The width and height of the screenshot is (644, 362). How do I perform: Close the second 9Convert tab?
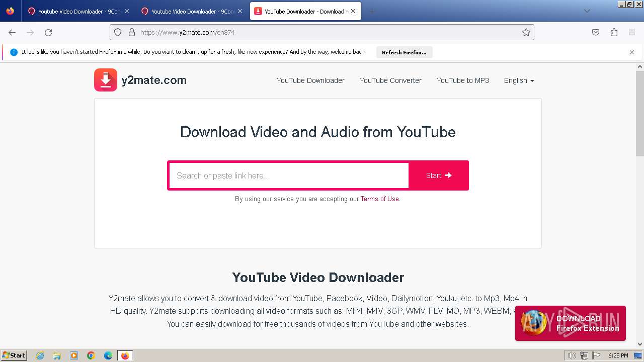239,11
